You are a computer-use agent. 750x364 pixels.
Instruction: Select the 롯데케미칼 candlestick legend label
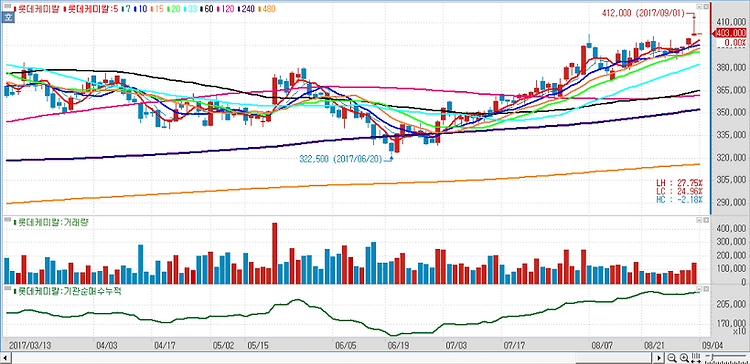pos(38,9)
